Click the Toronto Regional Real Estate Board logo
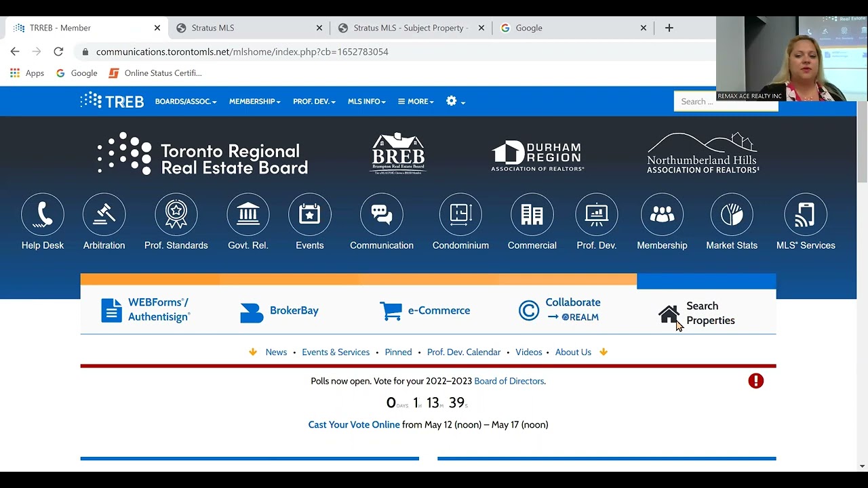Viewport: 868px width, 488px height. 203,154
